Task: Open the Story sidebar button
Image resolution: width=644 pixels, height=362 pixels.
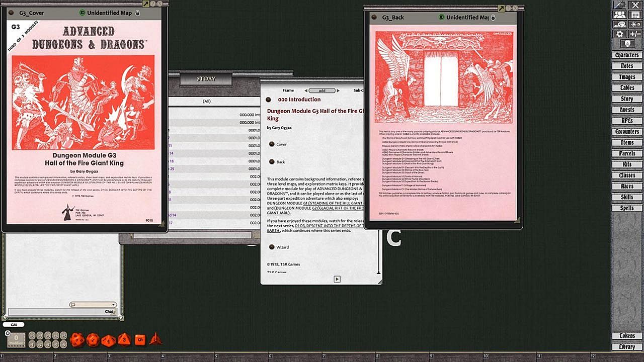Action: coord(626,99)
